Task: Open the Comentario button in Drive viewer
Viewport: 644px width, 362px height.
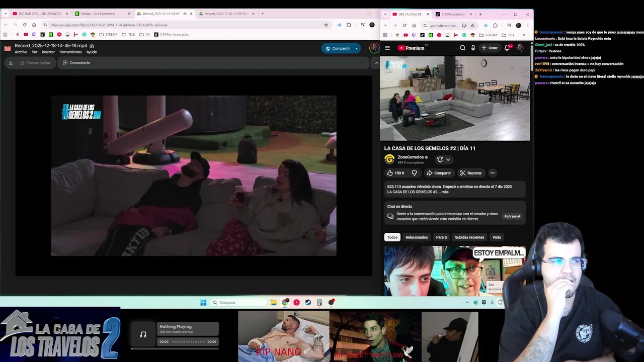Action: 76,63
